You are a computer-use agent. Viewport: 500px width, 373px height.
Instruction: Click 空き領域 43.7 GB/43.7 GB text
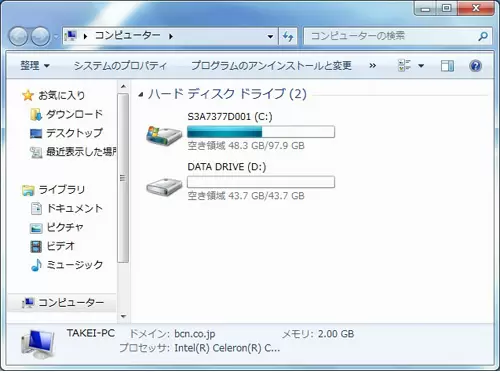246,196
